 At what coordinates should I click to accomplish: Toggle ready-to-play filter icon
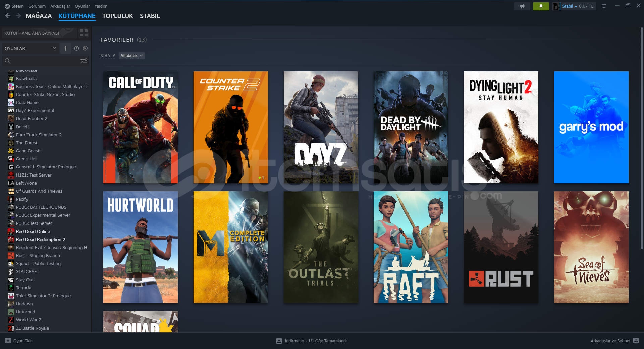(85, 48)
